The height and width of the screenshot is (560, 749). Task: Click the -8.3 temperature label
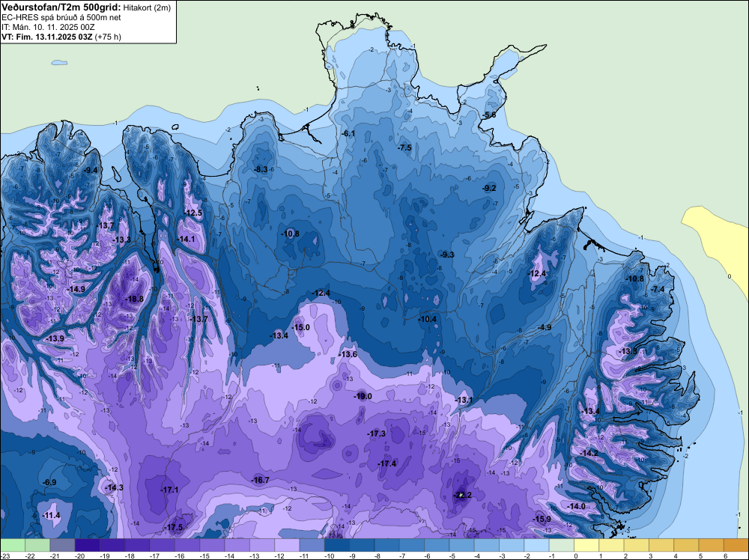[x=261, y=169]
